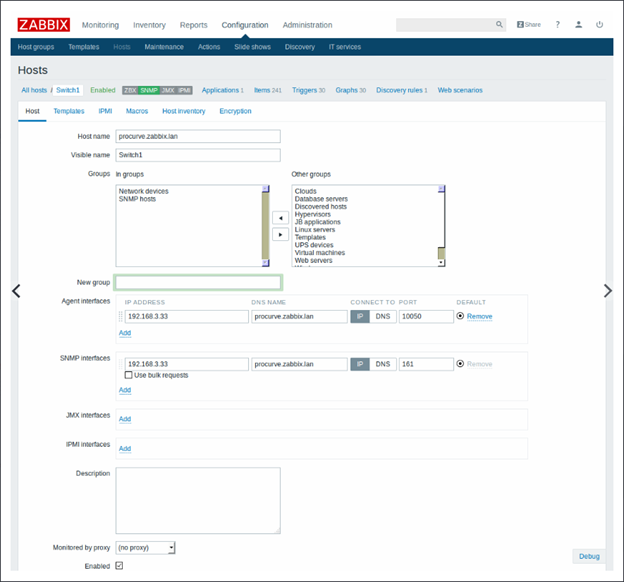Open Monitored by proxy dropdown
624x582 pixels.
tap(145, 548)
